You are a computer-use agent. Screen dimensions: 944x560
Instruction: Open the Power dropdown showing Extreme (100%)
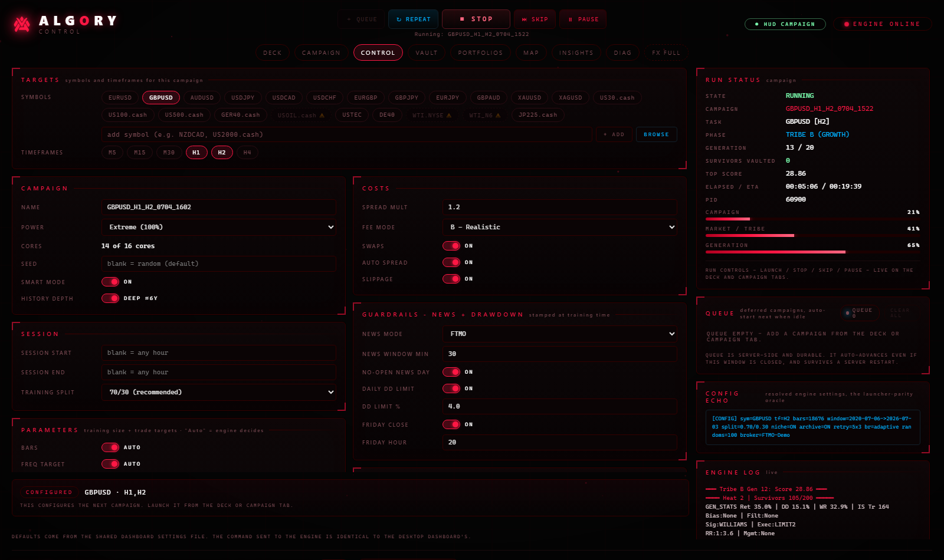tap(219, 227)
